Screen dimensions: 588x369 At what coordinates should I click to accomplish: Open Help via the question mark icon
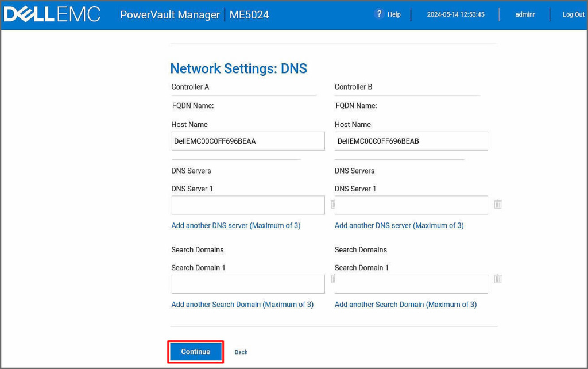(x=379, y=14)
